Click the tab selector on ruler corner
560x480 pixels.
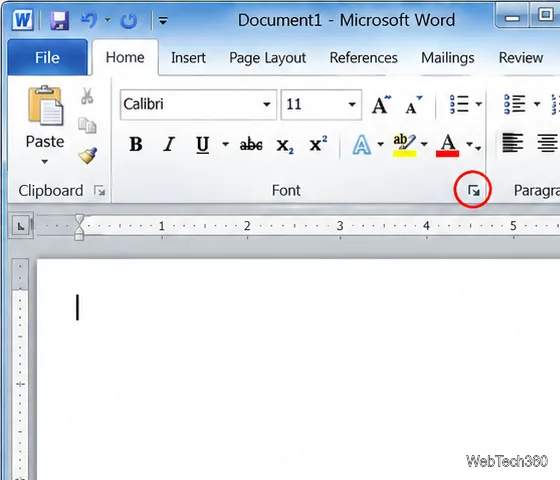coord(21,226)
